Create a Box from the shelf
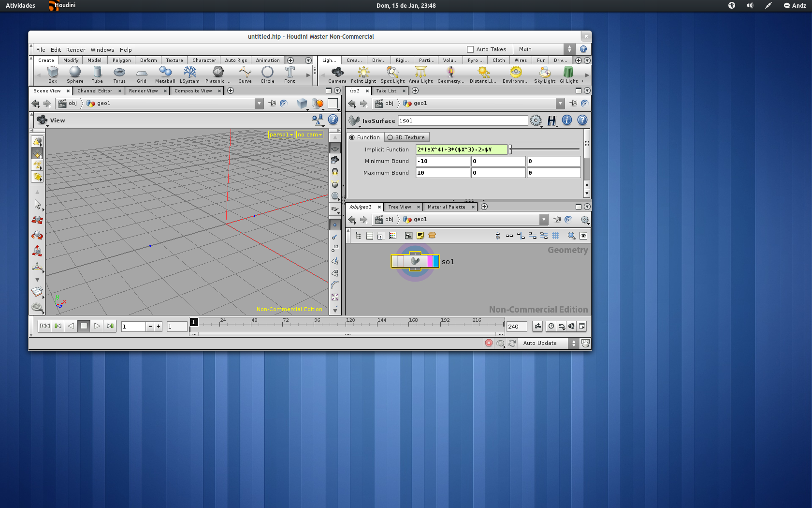 point(53,75)
